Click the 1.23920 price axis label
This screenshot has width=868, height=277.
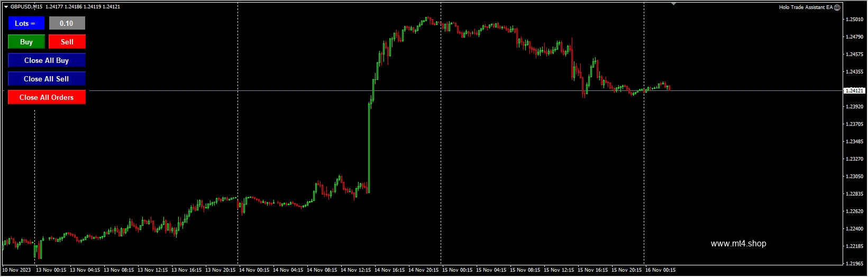(855, 107)
